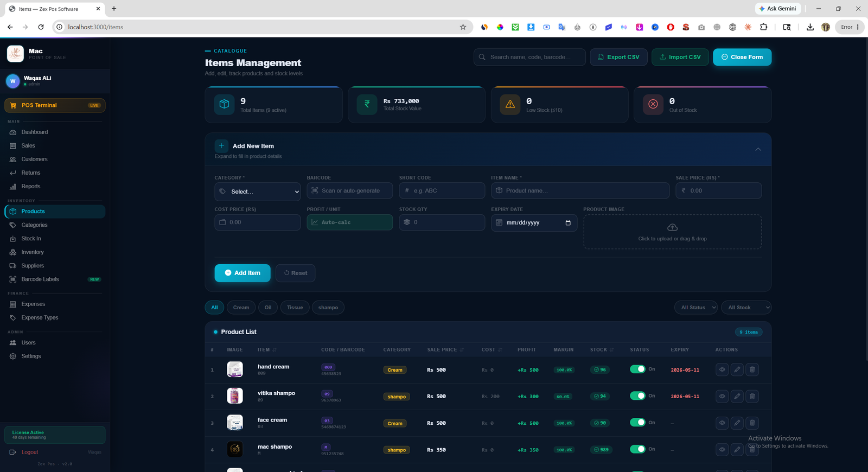View details of face cream item
868x472 pixels.
point(722,423)
